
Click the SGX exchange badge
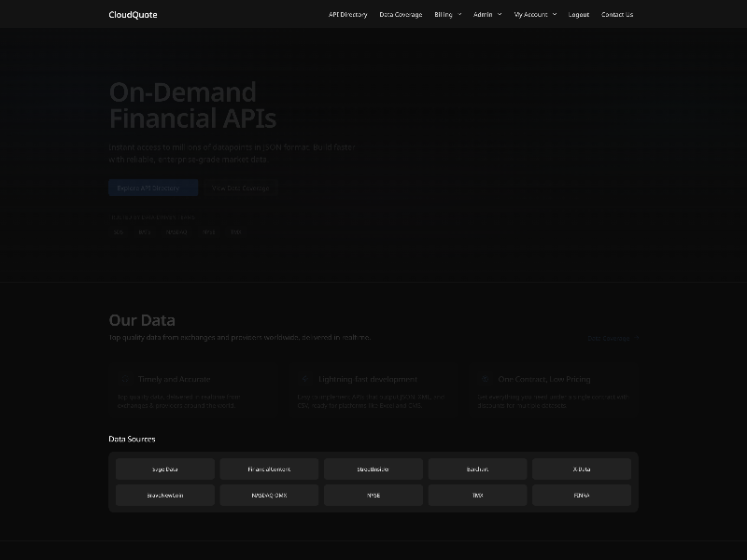point(118,231)
